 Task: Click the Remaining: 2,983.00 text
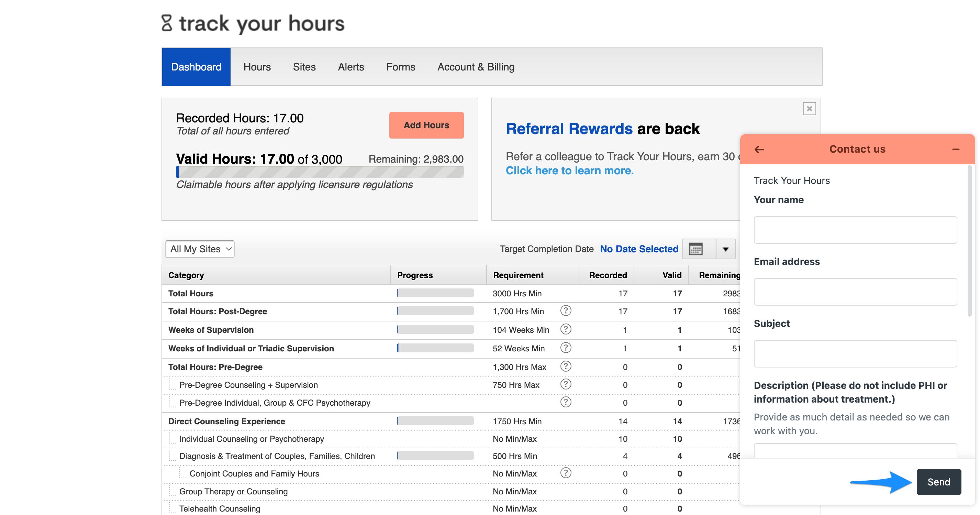[416, 159]
